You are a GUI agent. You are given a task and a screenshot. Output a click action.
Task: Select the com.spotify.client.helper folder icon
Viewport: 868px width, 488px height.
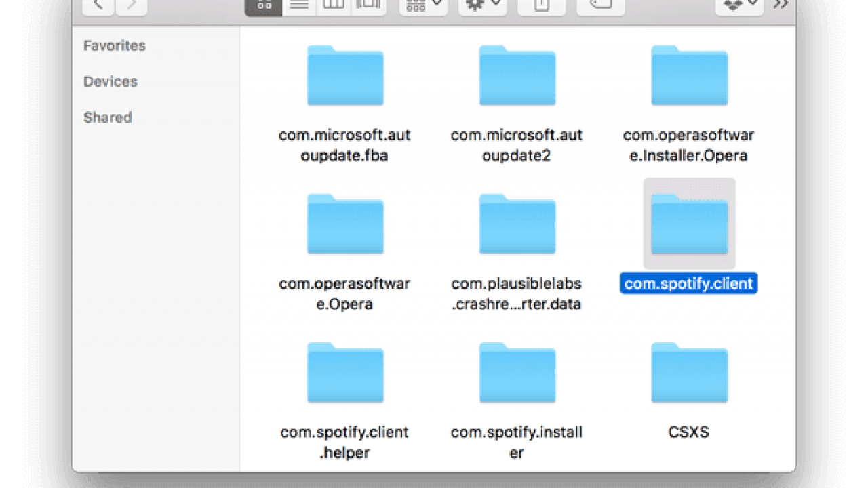[x=345, y=373]
